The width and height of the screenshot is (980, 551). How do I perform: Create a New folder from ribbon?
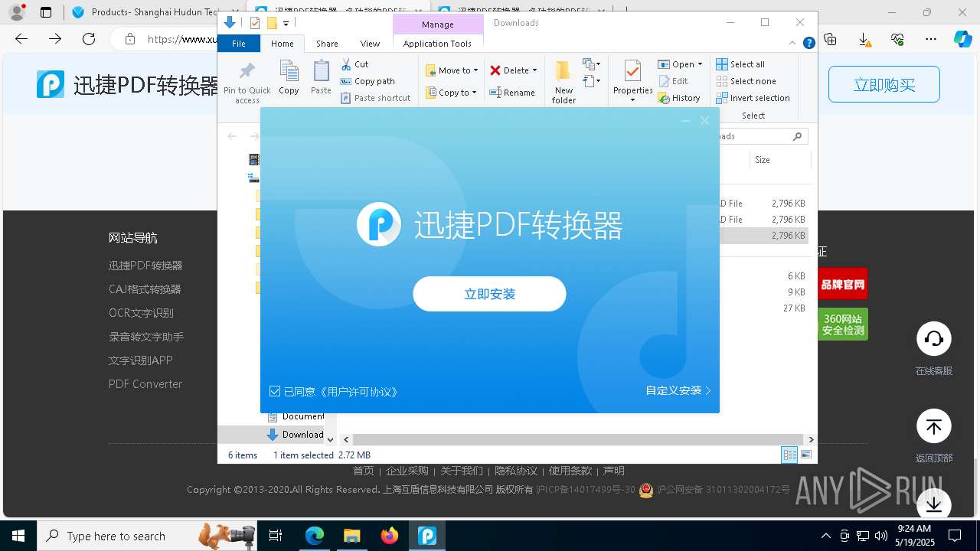[x=563, y=82]
